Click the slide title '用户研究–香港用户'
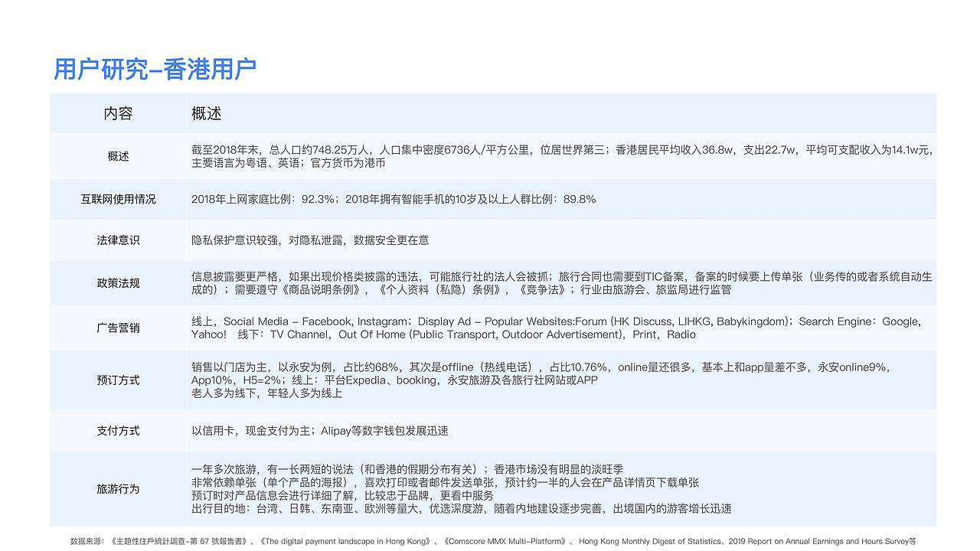980x551 pixels. (x=155, y=69)
